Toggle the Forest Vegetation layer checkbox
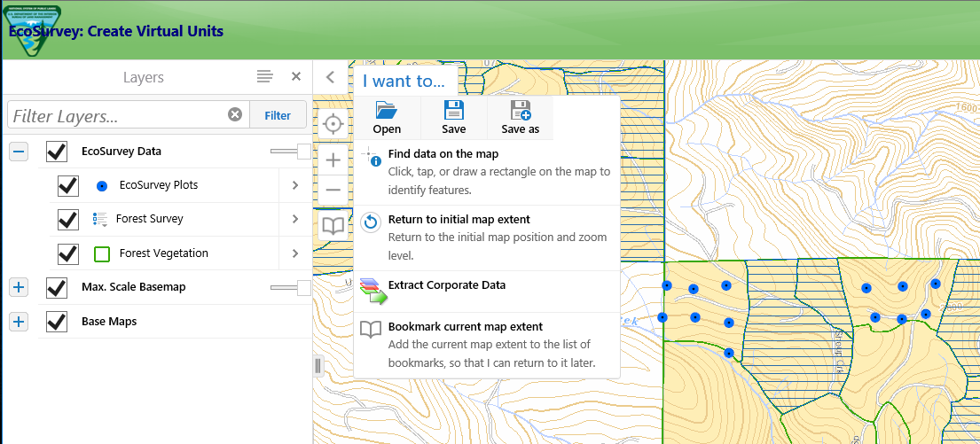The width and height of the screenshot is (980, 444). tap(68, 253)
